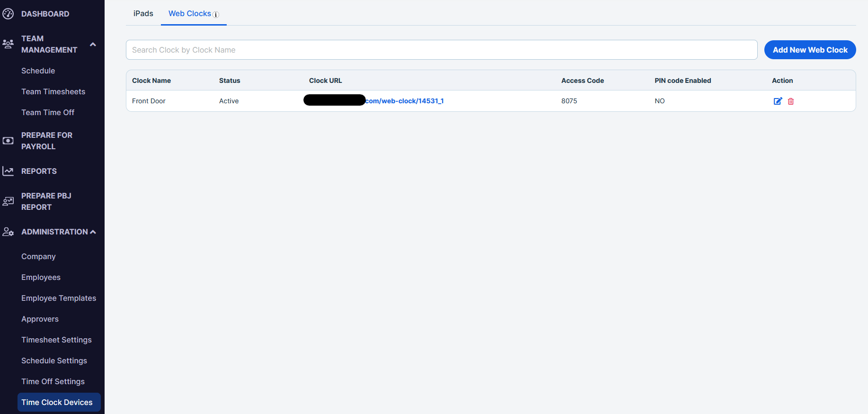This screenshot has width=868, height=414.
Task: Switch to the iPads tab
Action: (143, 14)
